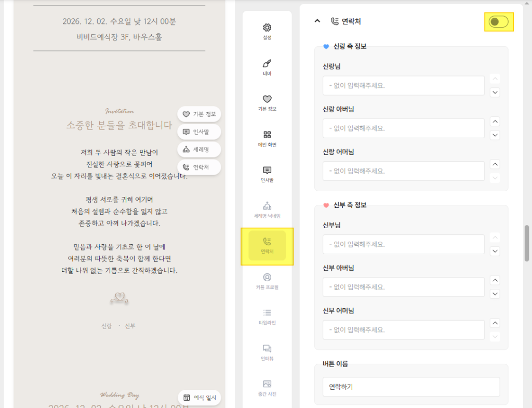
Task: Click the 신부 아버님 contact input field
Action: [x=403, y=287]
